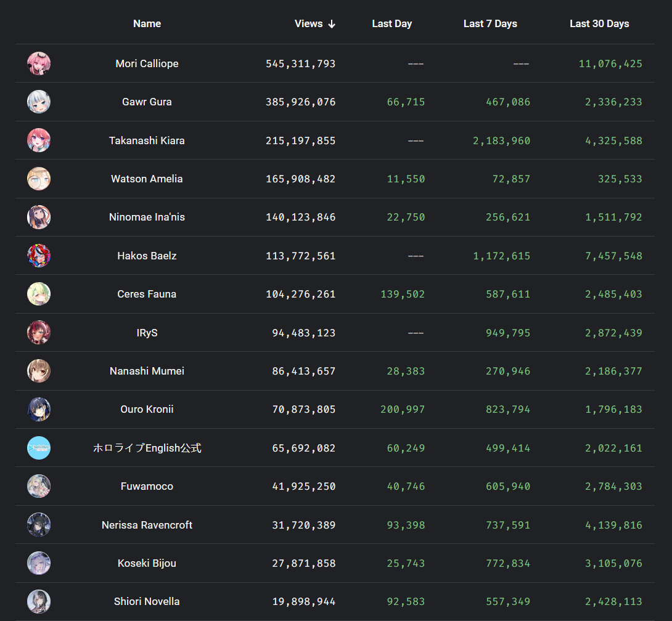This screenshot has width=672, height=621.
Task: Click the Nerissa Ravencroft name
Action: point(147,525)
